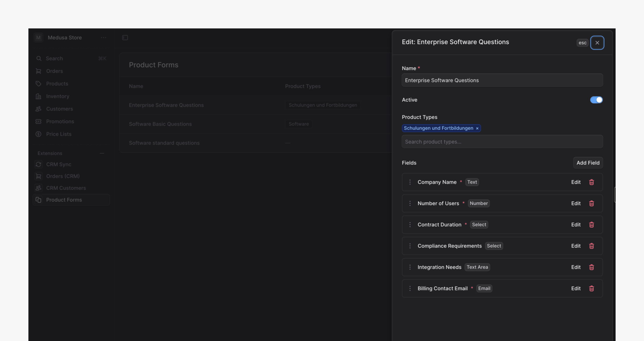Viewport: 644px width, 341px height.
Task: Click drag handle of Contract Duration row
Action: (x=410, y=224)
